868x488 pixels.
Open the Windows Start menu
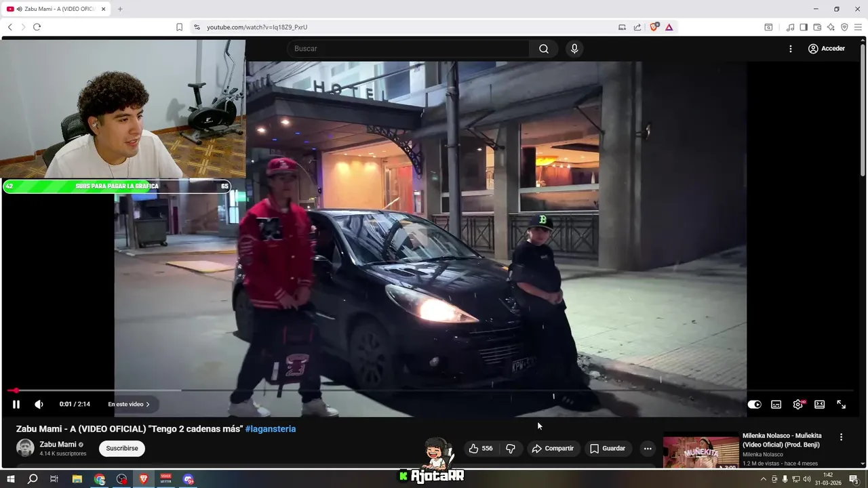click(10, 479)
